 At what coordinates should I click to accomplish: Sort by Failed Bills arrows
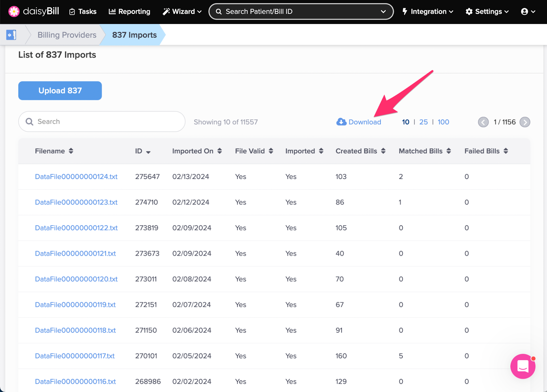(x=506, y=151)
